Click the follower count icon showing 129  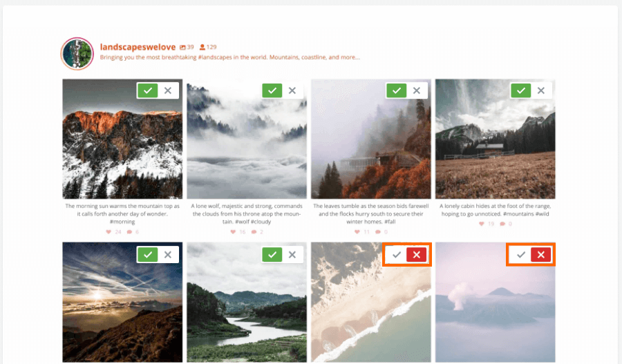tap(202, 47)
